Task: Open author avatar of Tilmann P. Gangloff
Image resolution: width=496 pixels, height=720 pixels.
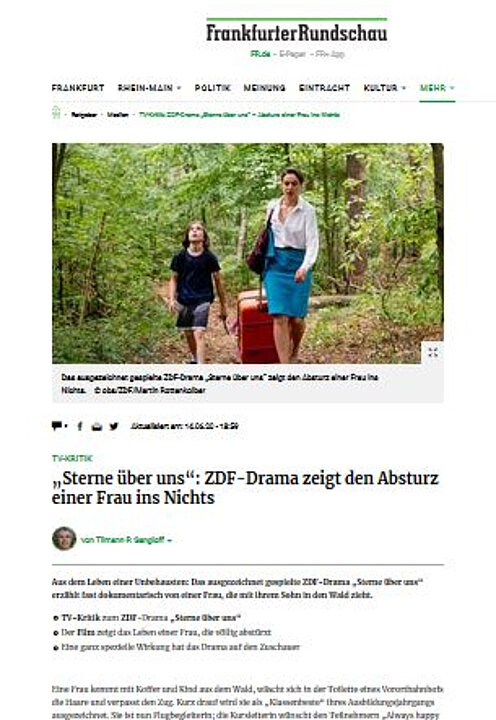Action: [x=64, y=539]
